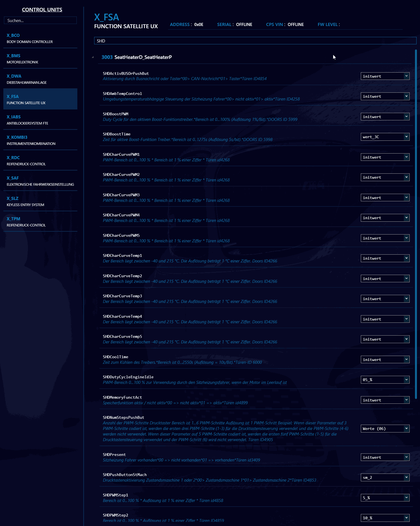The height and width of the screenshot is (526, 420).
Task: Open X_SAF Elektronische Fahrwerkseinstellung unit
Action: click(40, 181)
